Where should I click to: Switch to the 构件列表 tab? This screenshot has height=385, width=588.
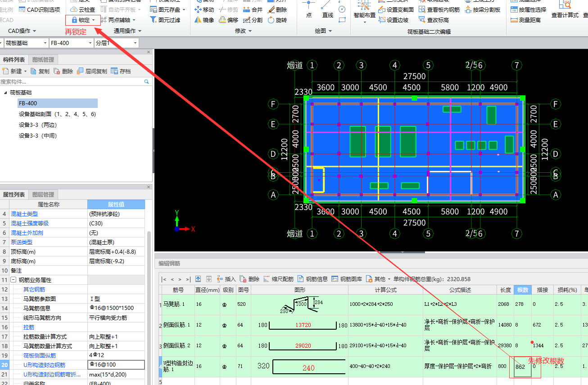tap(14, 60)
